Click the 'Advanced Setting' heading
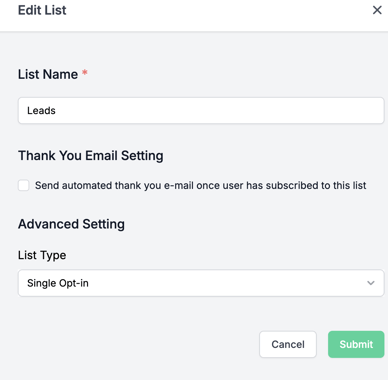The image size is (388, 380). tap(71, 224)
